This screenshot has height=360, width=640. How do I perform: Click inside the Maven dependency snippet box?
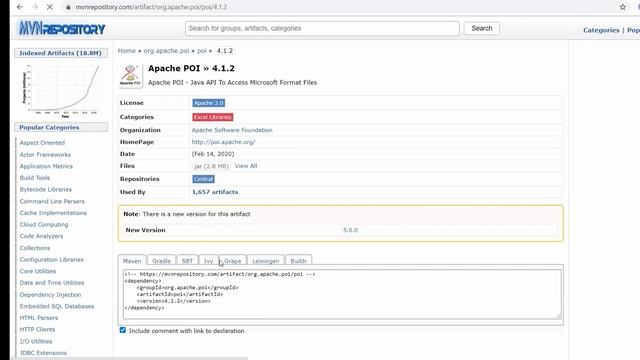click(x=342, y=294)
